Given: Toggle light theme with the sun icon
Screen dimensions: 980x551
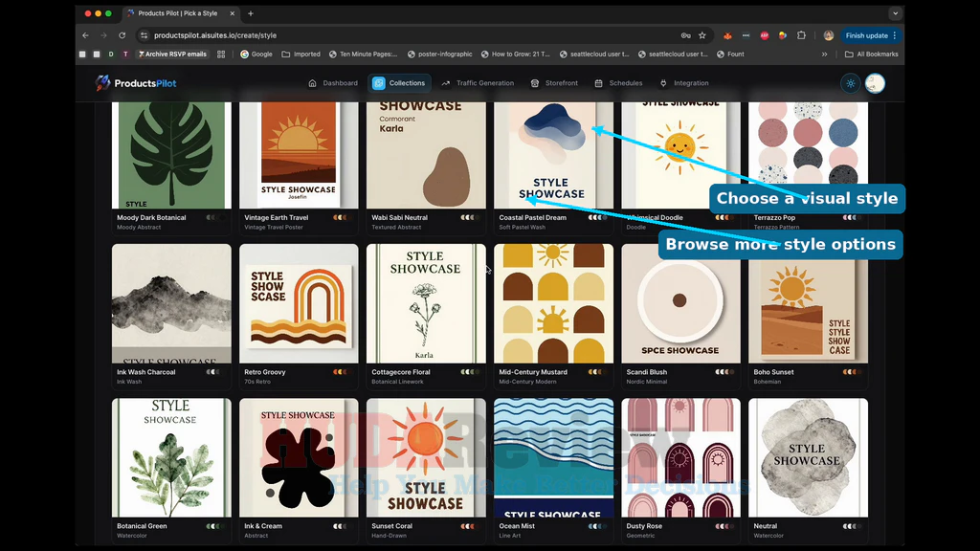Looking at the screenshot, I should (x=851, y=83).
